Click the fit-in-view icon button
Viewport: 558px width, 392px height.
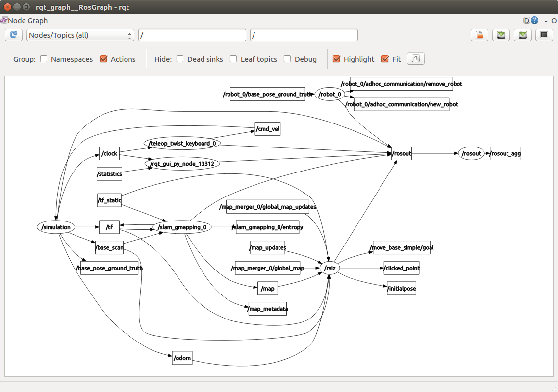pyautogui.click(x=416, y=59)
